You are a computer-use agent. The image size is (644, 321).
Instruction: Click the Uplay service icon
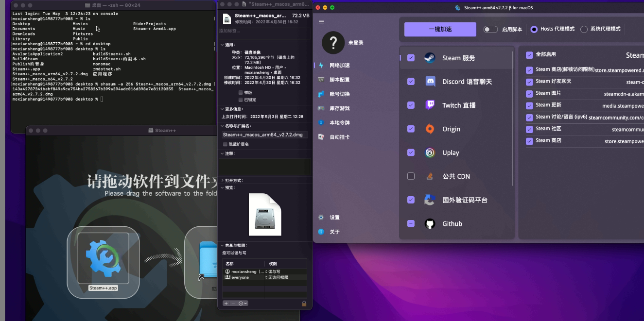[x=430, y=152]
